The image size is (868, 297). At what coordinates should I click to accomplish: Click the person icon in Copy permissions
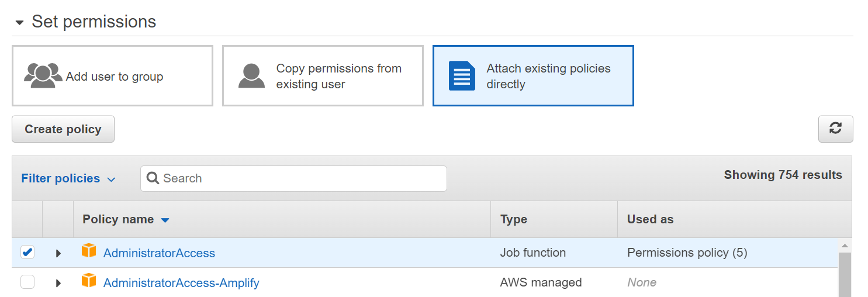point(252,76)
